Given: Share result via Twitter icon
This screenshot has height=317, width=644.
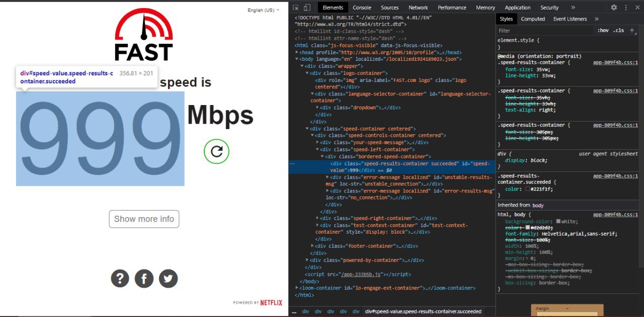Looking at the screenshot, I should (x=168, y=278).
